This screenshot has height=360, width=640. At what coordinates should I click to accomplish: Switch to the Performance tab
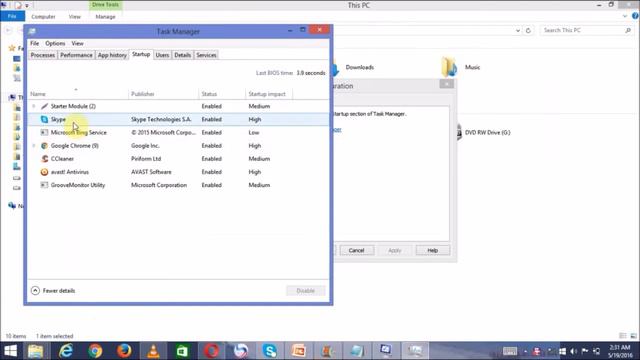(76, 55)
